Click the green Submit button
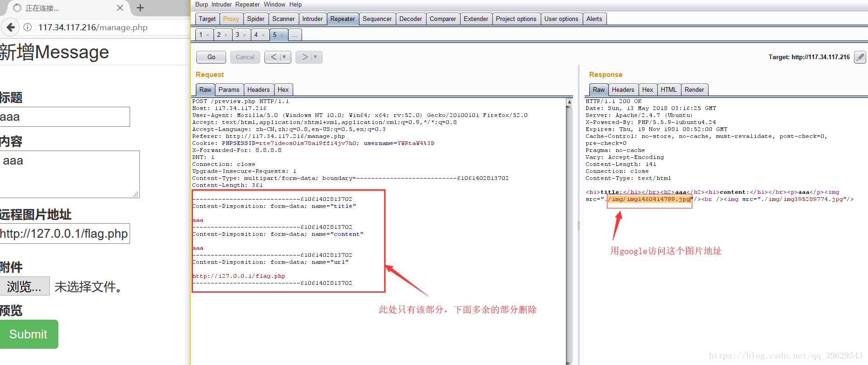The width and height of the screenshot is (868, 365). (x=28, y=334)
